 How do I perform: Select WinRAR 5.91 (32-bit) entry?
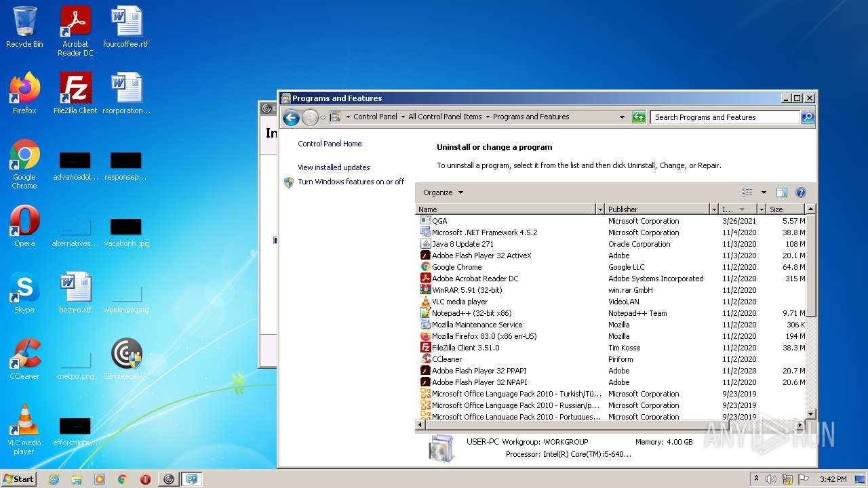coord(610,290)
